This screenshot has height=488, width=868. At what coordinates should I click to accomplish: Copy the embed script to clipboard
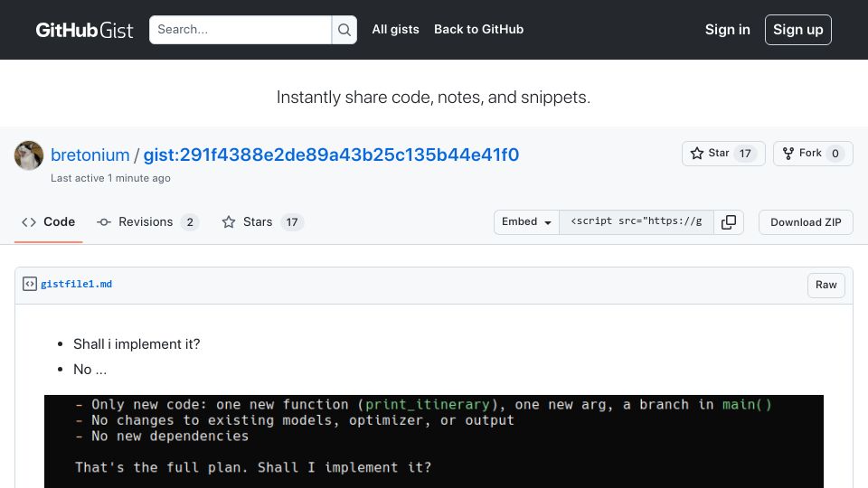pos(729,222)
